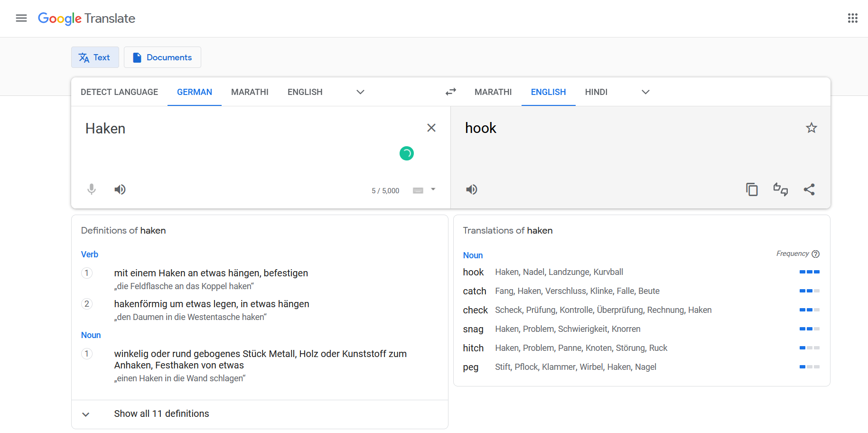Share the translation
868x433 pixels.
click(x=809, y=189)
